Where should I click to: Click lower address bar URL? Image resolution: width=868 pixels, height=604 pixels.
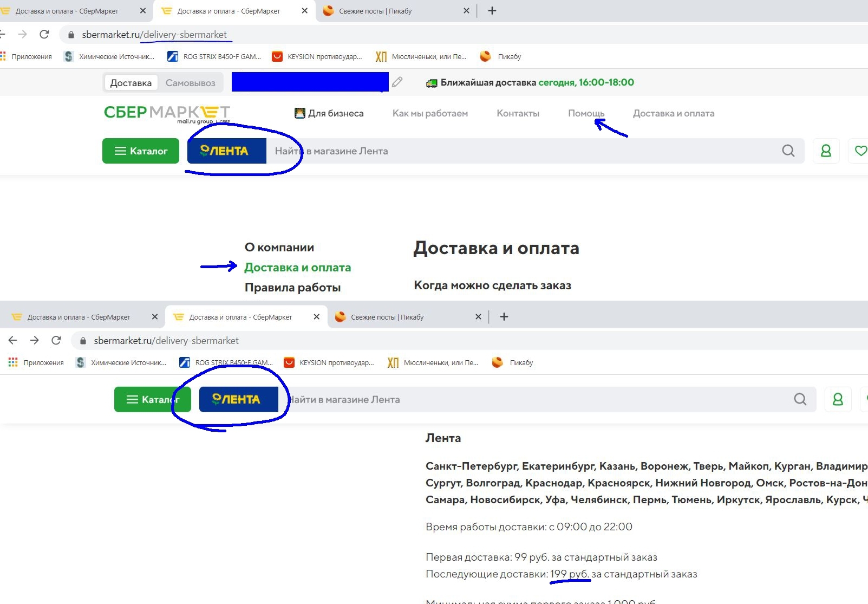coord(166,341)
